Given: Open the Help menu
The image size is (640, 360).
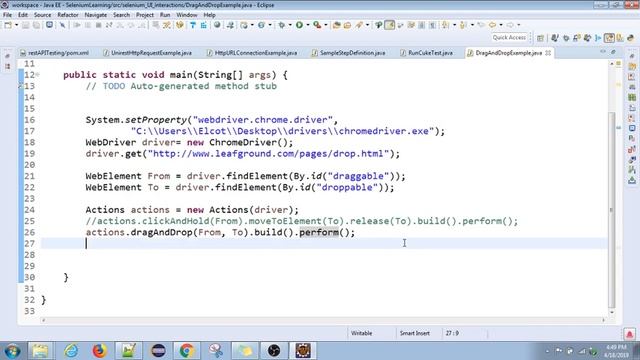Looking at the screenshot, I should (x=209, y=15).
